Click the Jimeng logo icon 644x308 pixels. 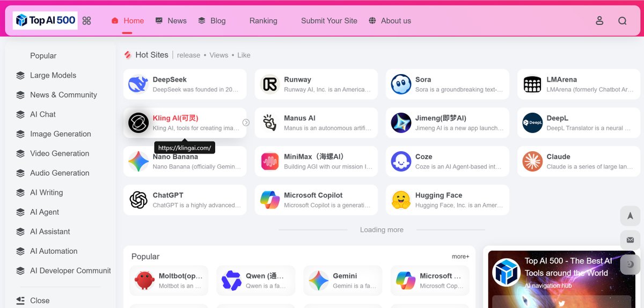click(x=401, y=123)
